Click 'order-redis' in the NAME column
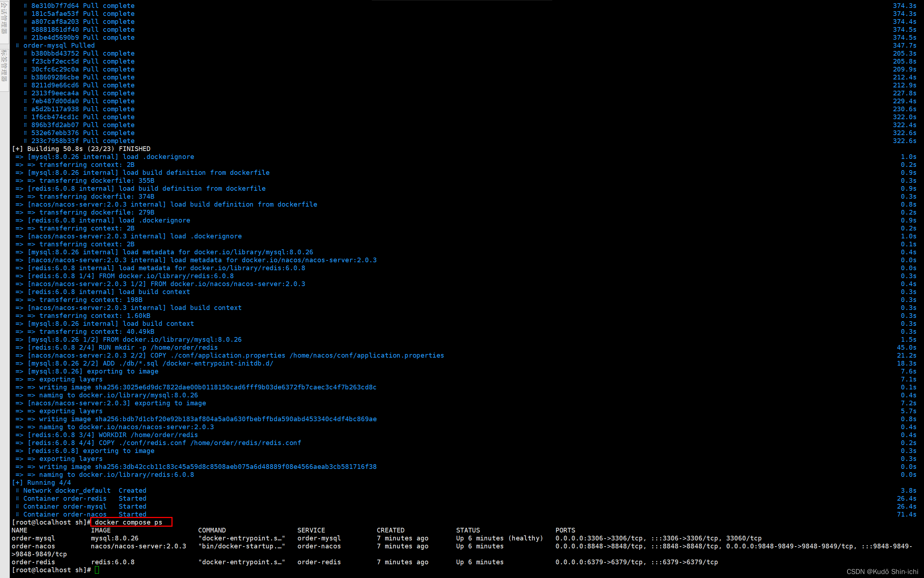This screenshot has height=578, width=924. (33, 562)
